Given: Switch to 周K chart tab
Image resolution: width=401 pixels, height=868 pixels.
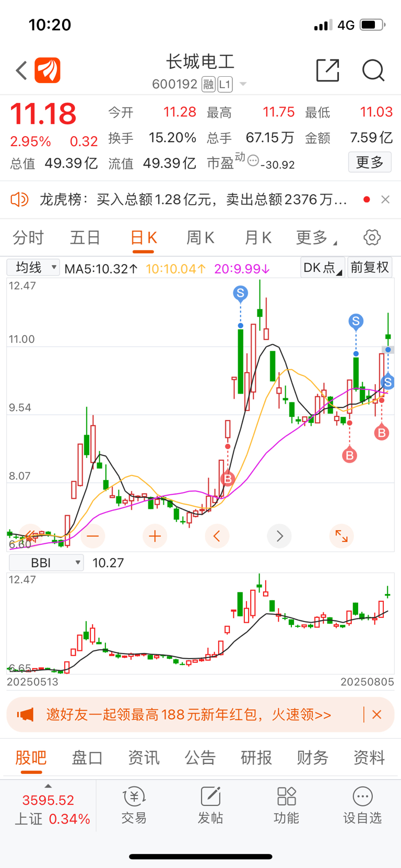Looking at the screenshot, I should click(200, 238).
